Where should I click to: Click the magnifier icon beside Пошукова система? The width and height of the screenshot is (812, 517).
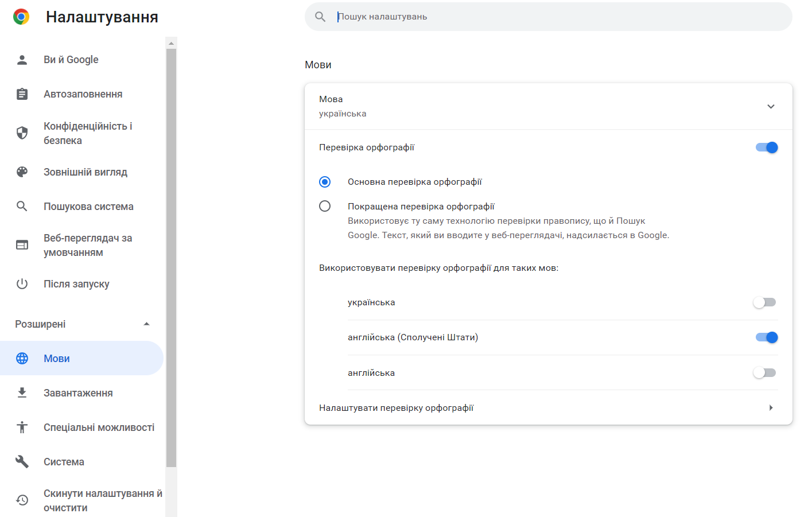point(22,206)
